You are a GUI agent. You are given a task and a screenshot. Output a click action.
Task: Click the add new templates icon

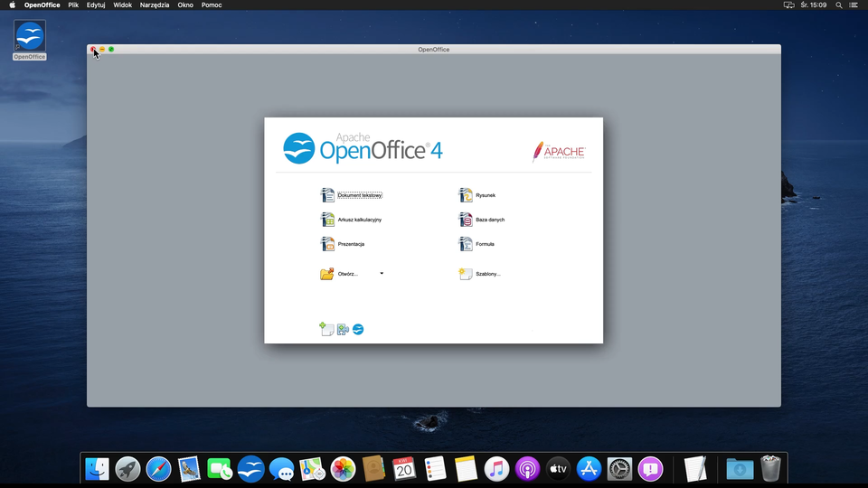pos(327,330)
